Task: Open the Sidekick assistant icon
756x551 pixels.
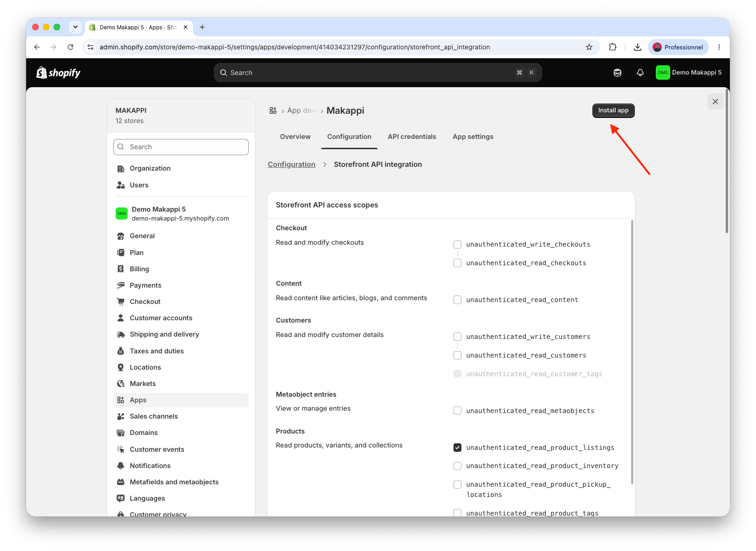Action: coord(618,73)
